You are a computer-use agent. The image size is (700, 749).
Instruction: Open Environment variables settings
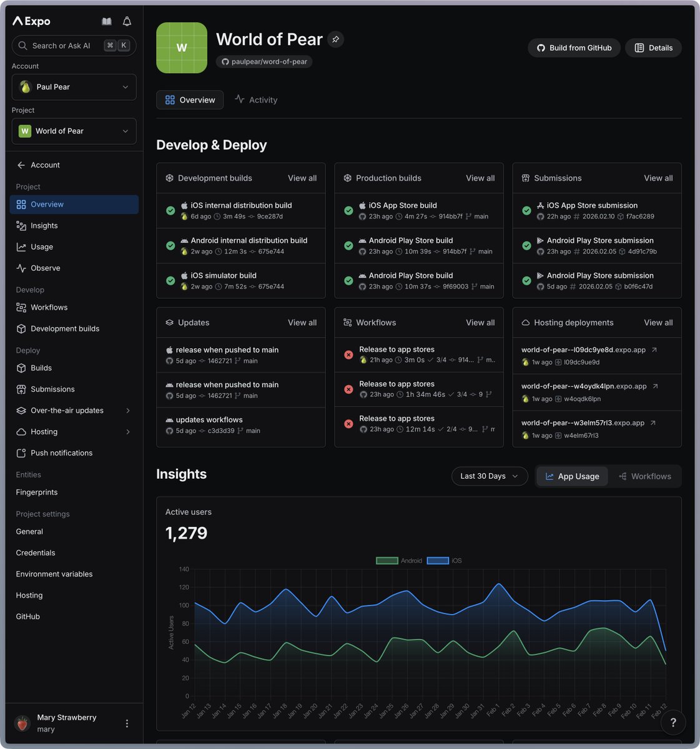click(54, 574)
